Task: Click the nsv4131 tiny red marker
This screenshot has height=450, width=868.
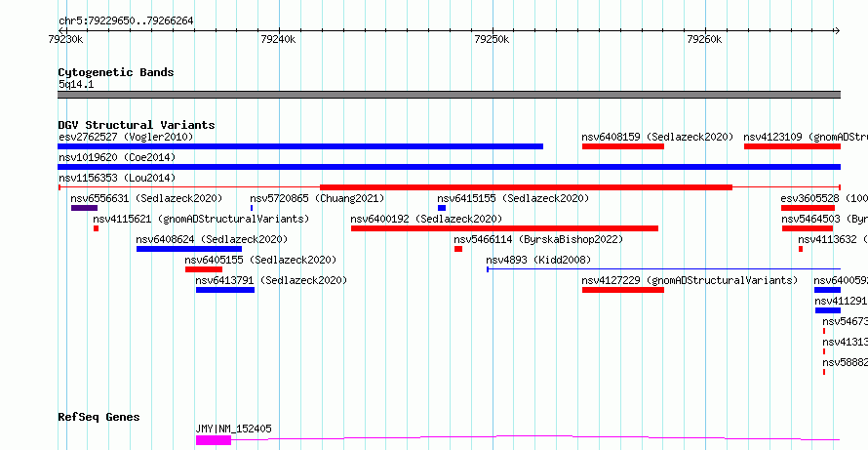Action: [x=824, y=351]
